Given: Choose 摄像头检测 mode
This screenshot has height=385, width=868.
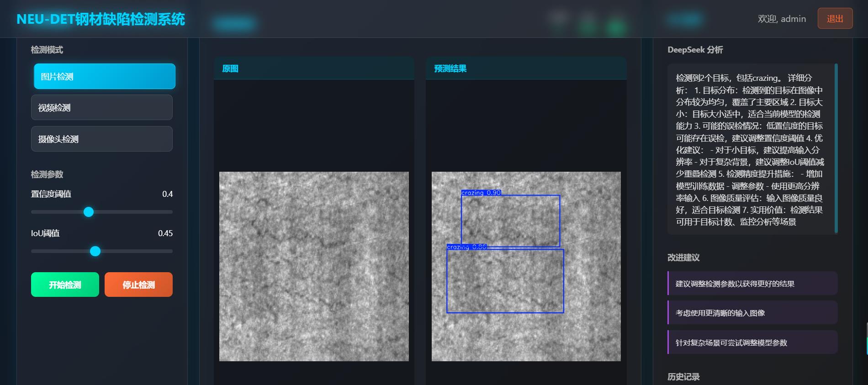Looking at the screenshot, I should (x=102, y=139).
